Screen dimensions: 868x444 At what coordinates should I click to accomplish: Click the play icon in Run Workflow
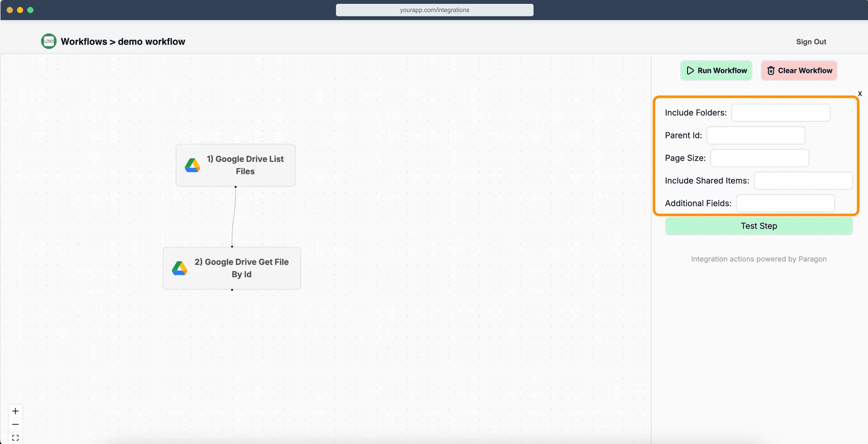(x=690, y=70)
